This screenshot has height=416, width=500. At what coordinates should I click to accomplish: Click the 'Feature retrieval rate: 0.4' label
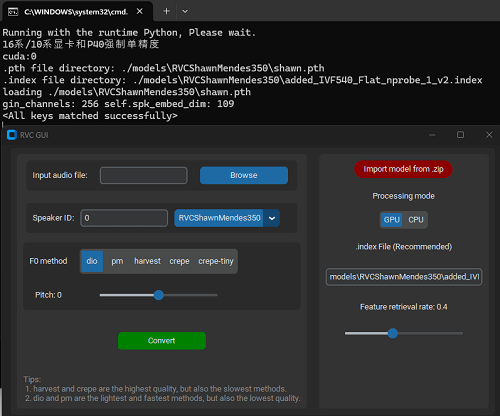coord(403,307)
